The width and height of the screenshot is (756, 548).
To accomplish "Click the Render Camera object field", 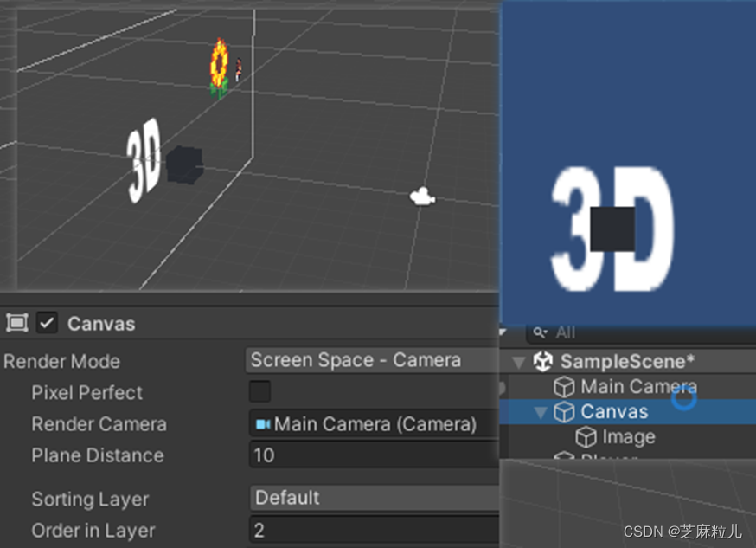I will pyautogui.click(x=374, y=424).
